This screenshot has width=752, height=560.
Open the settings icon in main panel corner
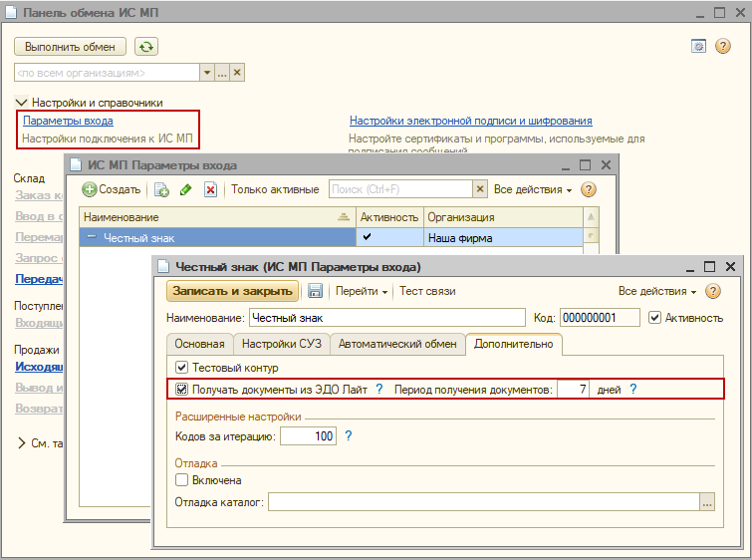click(698, 46)
